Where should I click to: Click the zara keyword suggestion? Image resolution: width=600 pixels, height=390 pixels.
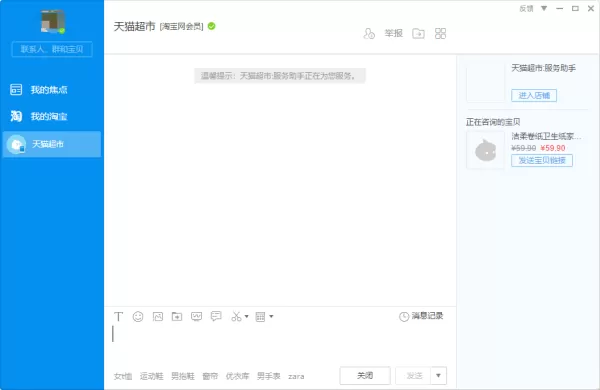point(296,377)
